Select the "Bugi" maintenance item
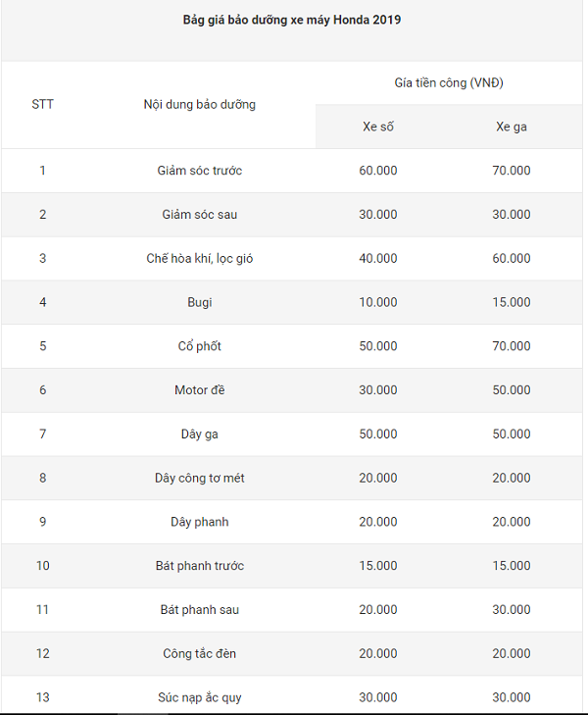 200,302
